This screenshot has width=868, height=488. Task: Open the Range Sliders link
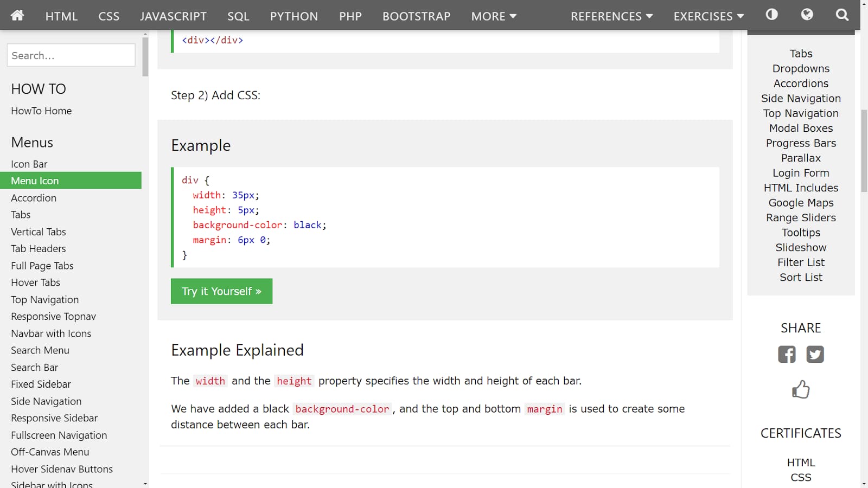point(801,217)
